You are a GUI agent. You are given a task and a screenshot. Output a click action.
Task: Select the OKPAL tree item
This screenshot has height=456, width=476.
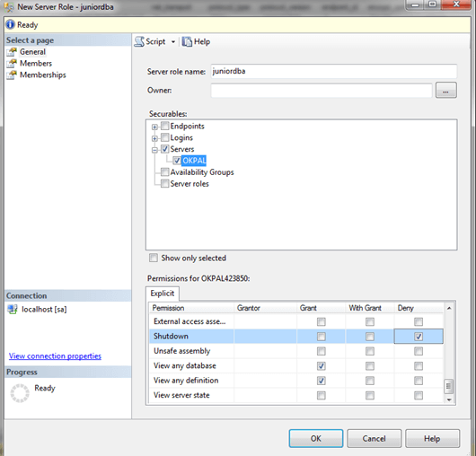194,161
